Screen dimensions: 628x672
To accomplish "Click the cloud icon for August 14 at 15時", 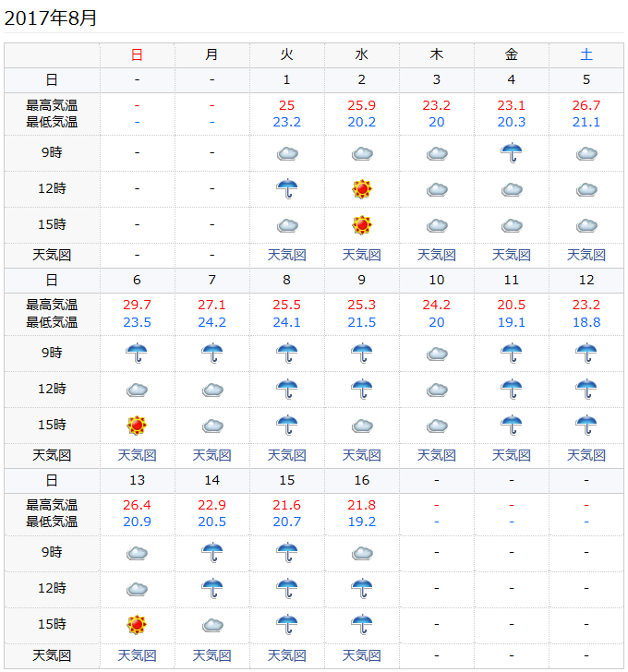I will 212,625.
